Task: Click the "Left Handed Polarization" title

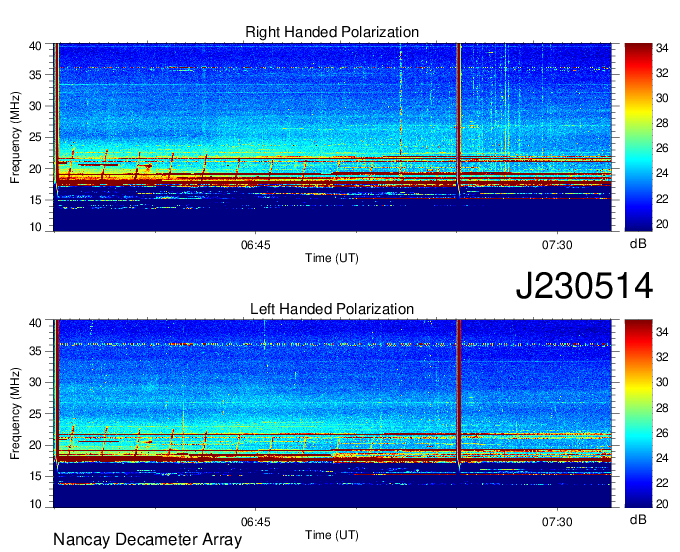Action: tap(332, 309)
